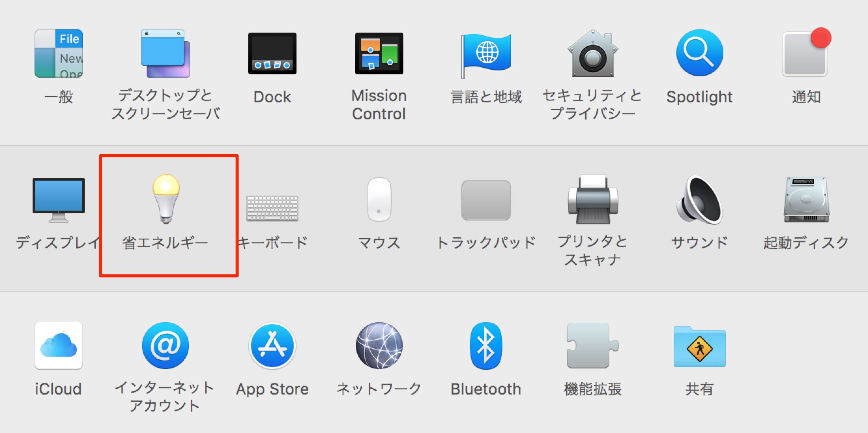Open App Store preferences icon

tap(272, 345)
